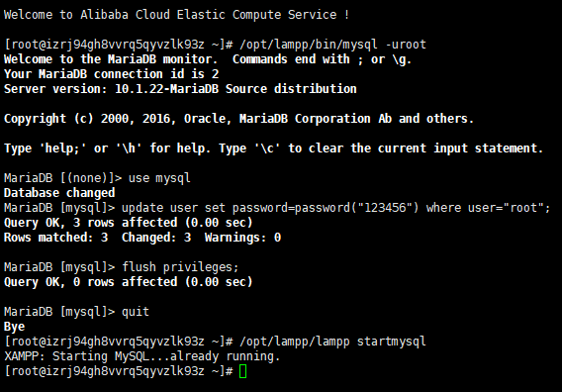
Task: Click the 'Query OK, 3 rows affected' line
Action: tap(129, 223)
